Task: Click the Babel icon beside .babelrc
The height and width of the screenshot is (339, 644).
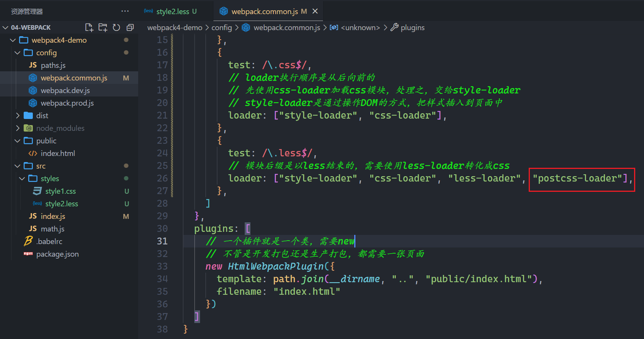Action: pyautogui.click(x=28, y=241)
